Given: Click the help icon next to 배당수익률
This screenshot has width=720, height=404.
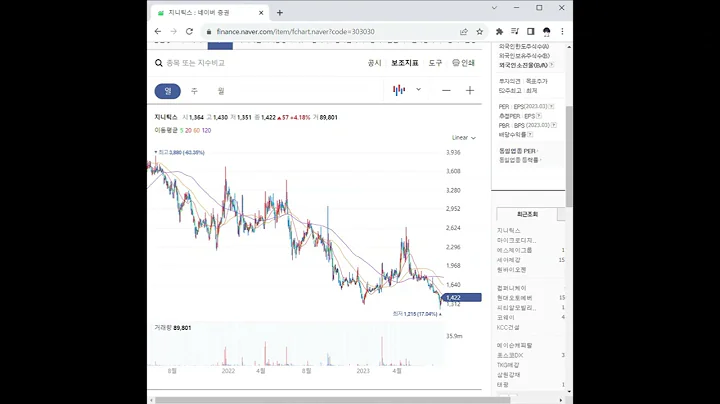Looking at the screenshot, I should 530,135.
